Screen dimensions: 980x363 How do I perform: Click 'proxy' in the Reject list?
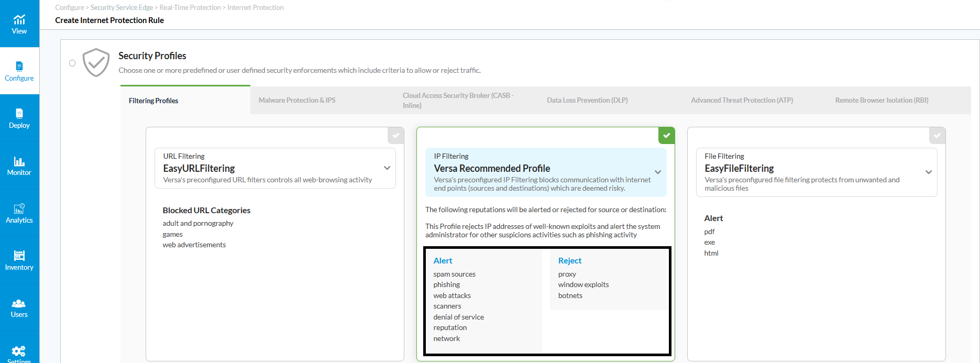pos(567,274)
